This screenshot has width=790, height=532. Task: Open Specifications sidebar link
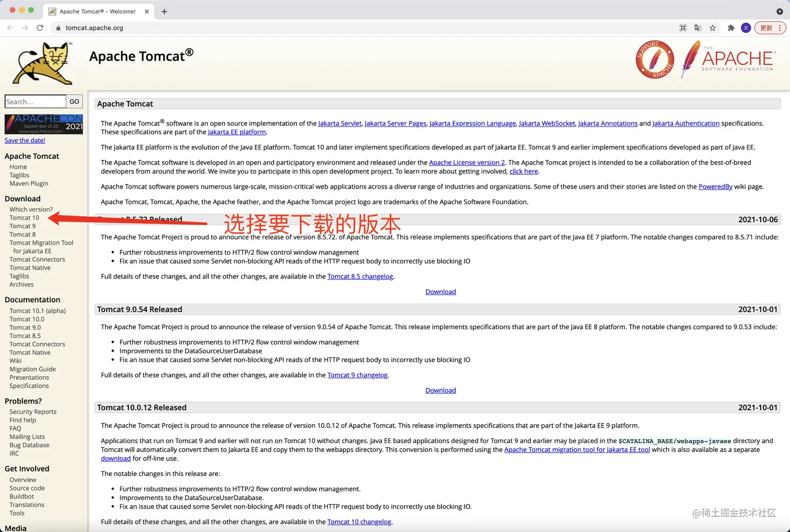pyautogui.click(x=29, y=386)
